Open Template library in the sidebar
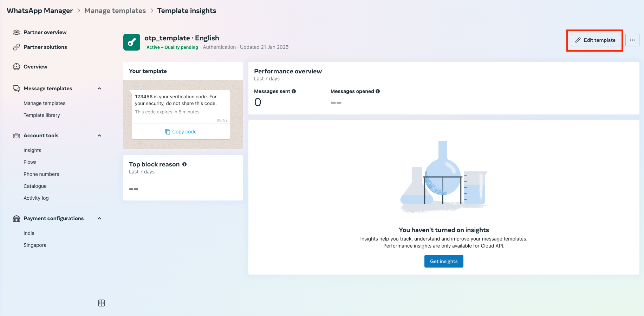 pos(41,115)
